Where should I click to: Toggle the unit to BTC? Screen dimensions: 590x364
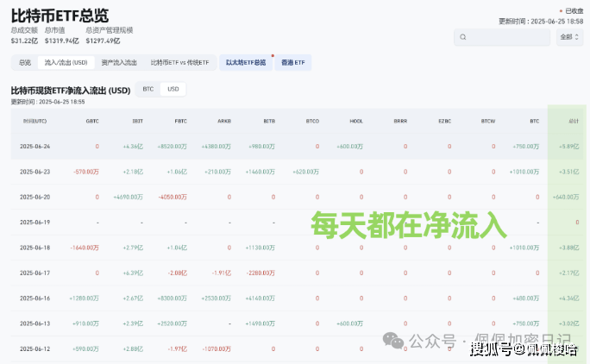pos(147,89)
